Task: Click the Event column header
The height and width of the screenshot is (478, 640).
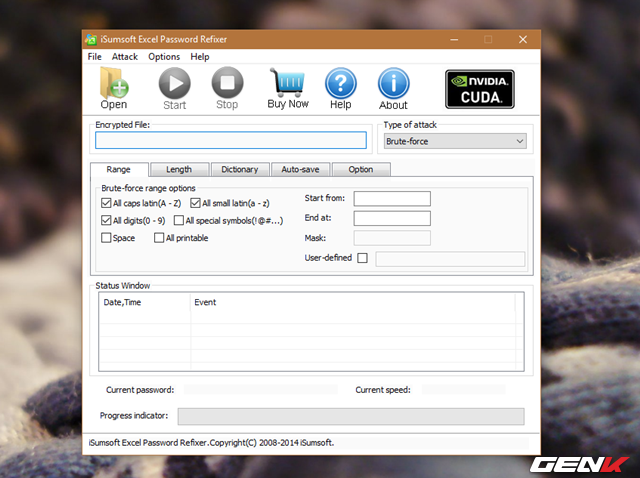Action: coord(353,302)
